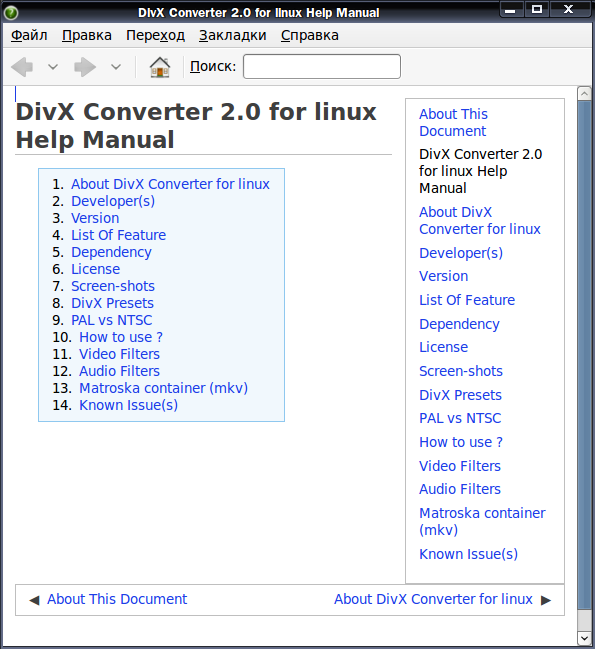
Task: Open 'DivX Presets' in the numbered contents list
Action: coord(113,303)
